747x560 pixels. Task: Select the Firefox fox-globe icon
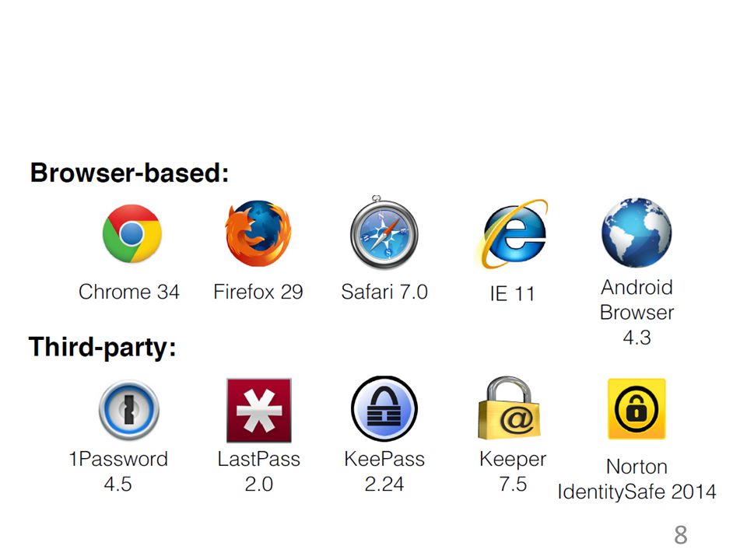click(258, 233)
